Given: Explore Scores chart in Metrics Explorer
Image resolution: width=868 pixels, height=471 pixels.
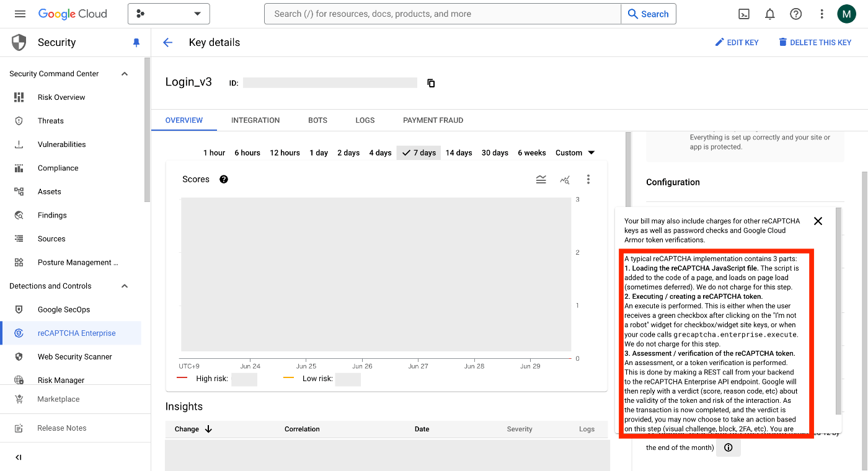Looking at the screenshot, I should [x=565, y=179].
